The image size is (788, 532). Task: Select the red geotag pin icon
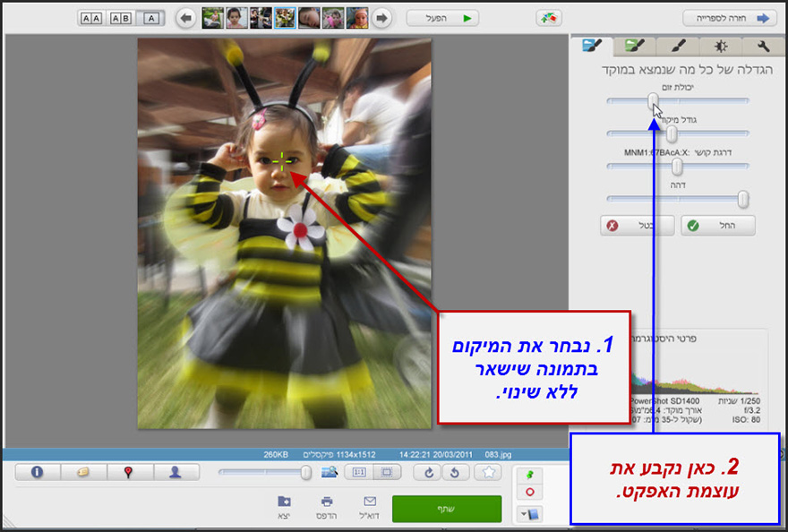point(130,471)
